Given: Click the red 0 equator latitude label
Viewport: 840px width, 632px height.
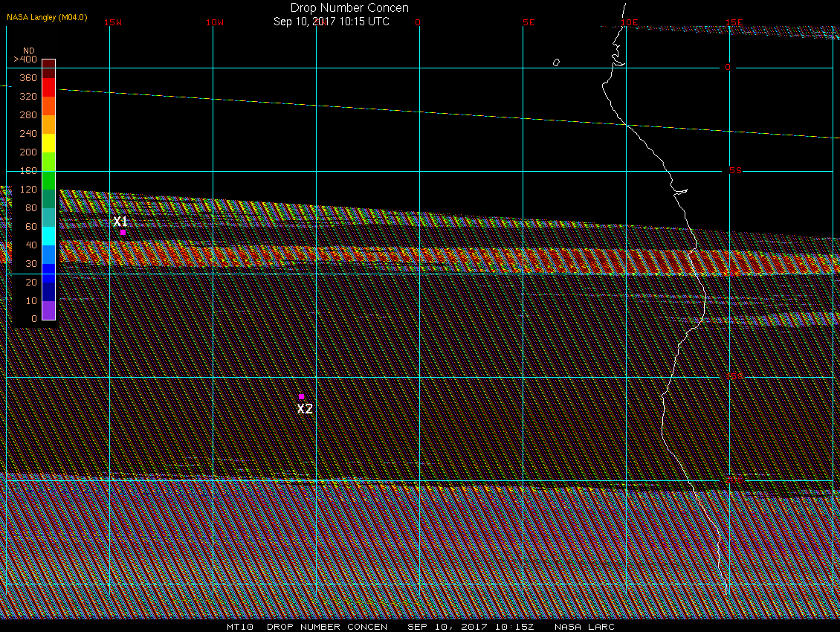Looking at the screenshot, I should (728, 67).
